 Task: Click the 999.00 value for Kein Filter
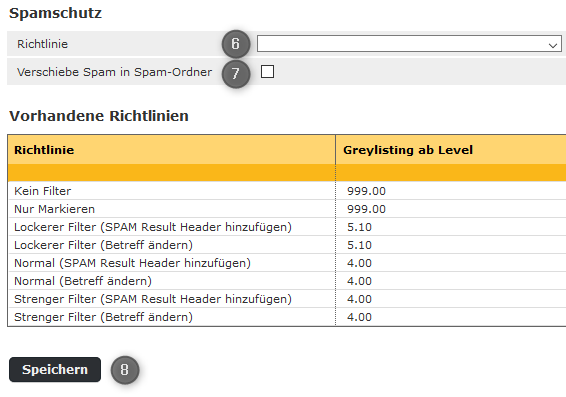(x=366, y=191)
